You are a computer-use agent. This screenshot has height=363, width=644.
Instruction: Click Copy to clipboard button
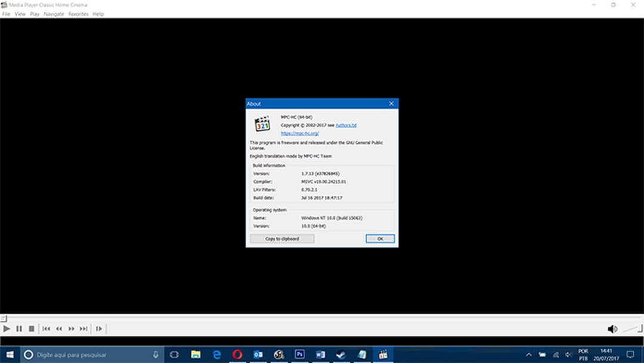[282, 239]
